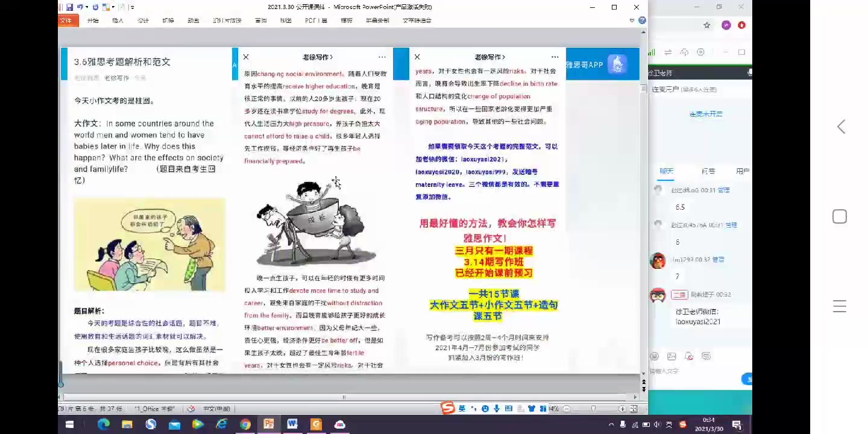
Task: Click the 雅思哥APP banner icon
Action: [617, 64]
